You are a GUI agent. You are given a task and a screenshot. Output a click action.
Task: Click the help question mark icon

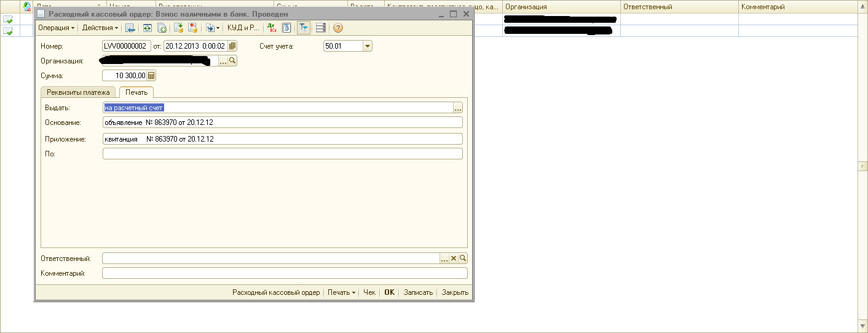pyautogui.click(x=337, y=28)
